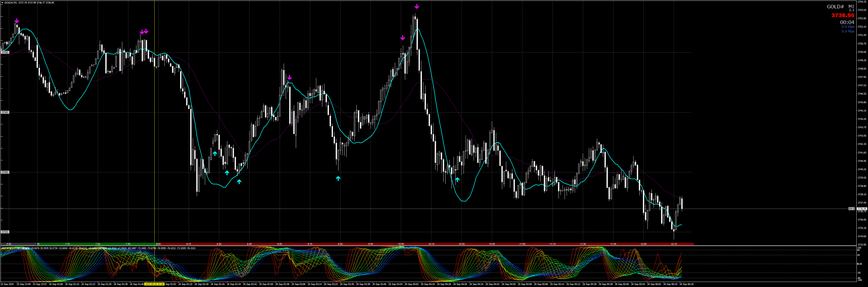This screenshot has height=287, width=868.
Task: Click the cyan buy arrow below the 9:30 low
Action: 338,178
